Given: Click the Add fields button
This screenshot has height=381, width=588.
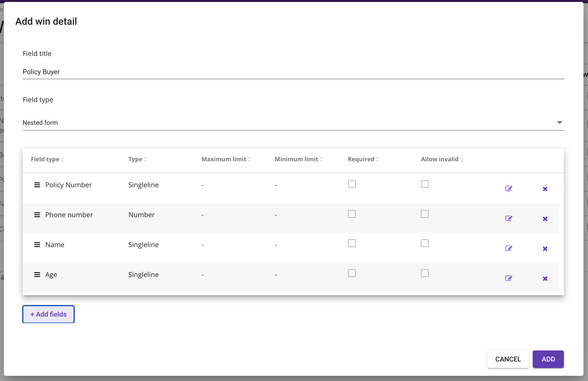Looking at the screenshot, I should (48, 314).
